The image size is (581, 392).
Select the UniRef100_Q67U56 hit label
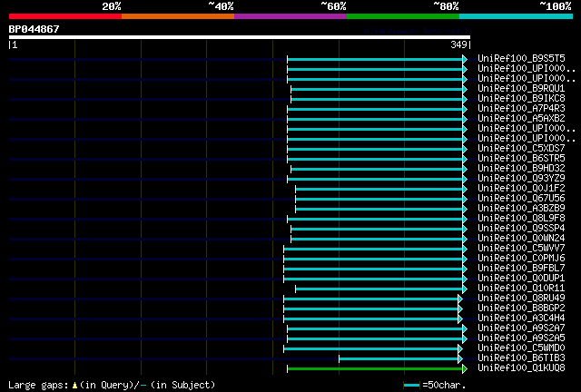521,199
